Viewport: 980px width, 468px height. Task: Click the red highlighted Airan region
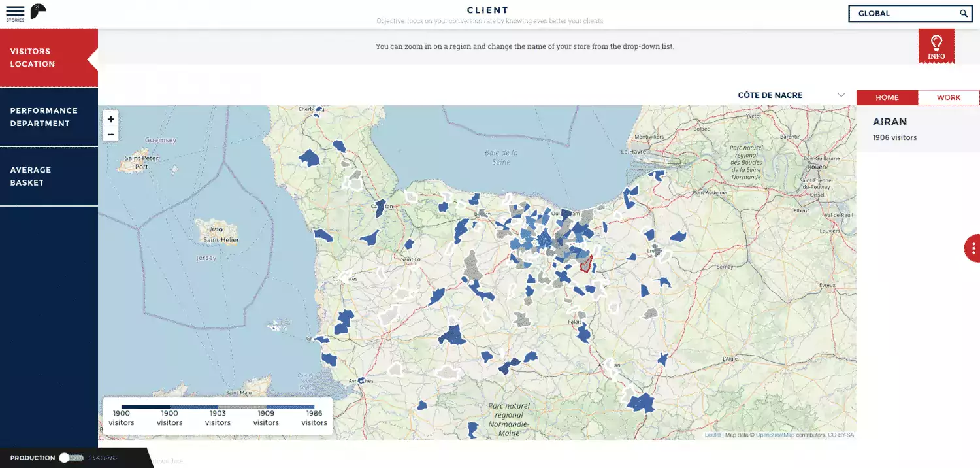point(587,264)
